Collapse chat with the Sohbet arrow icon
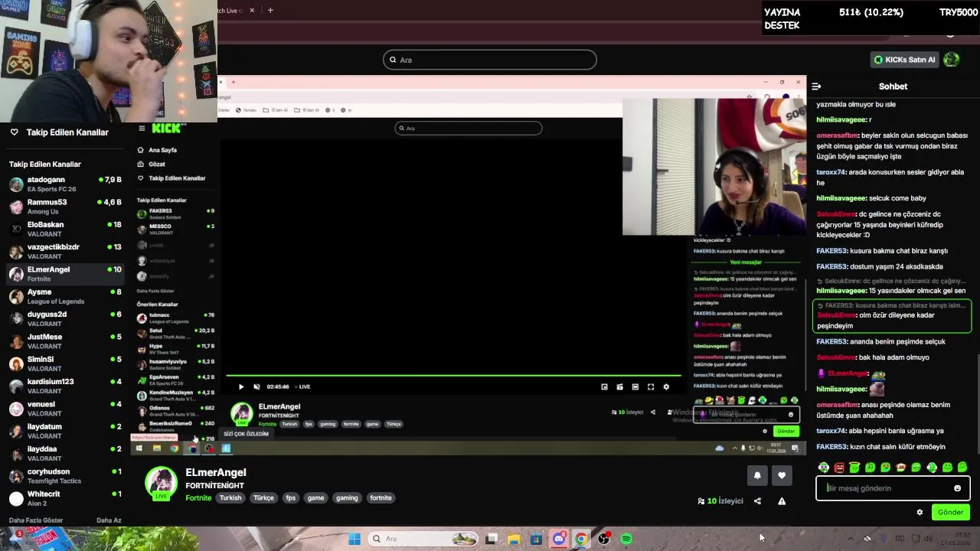Image resolution: width=980 pixels, height=551 pixels. [816, 86]
